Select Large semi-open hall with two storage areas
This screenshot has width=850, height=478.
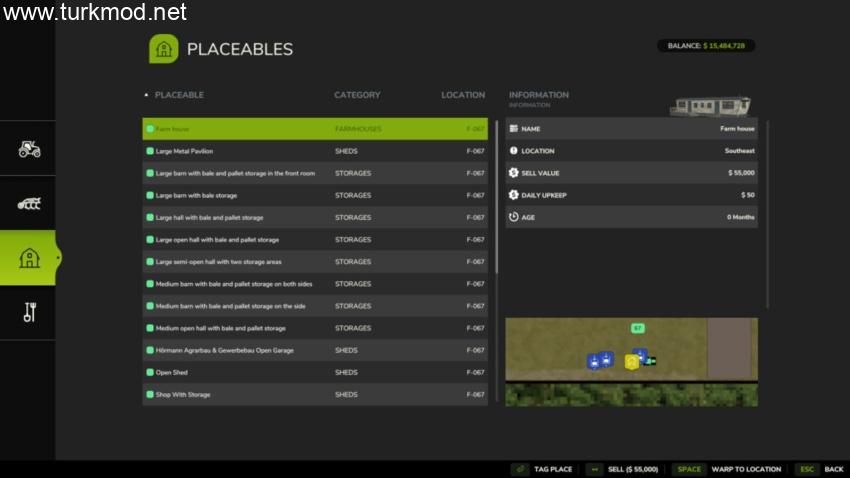[315, 262]
